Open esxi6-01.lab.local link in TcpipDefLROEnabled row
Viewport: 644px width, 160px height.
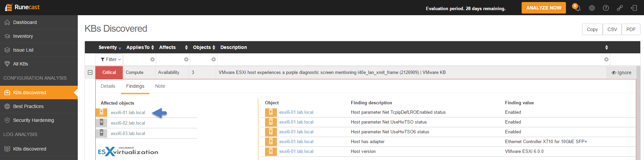(x=296, y=112)
